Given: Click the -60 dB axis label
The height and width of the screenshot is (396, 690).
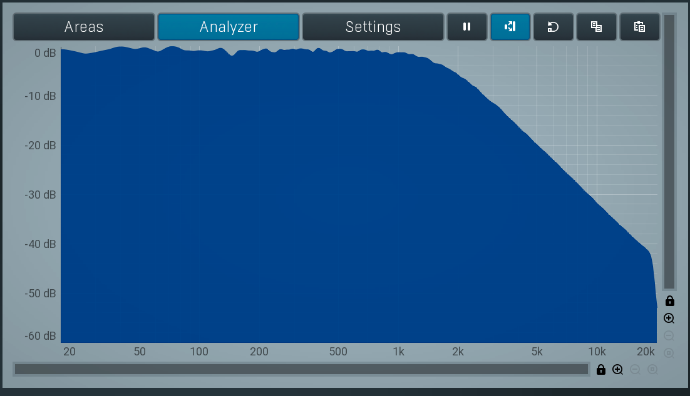Looking at the screenshot, I should tap(40, 336).
